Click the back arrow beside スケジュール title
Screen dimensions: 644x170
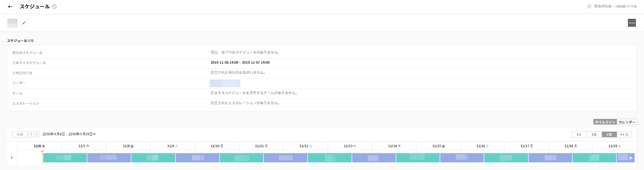point(10,6)
